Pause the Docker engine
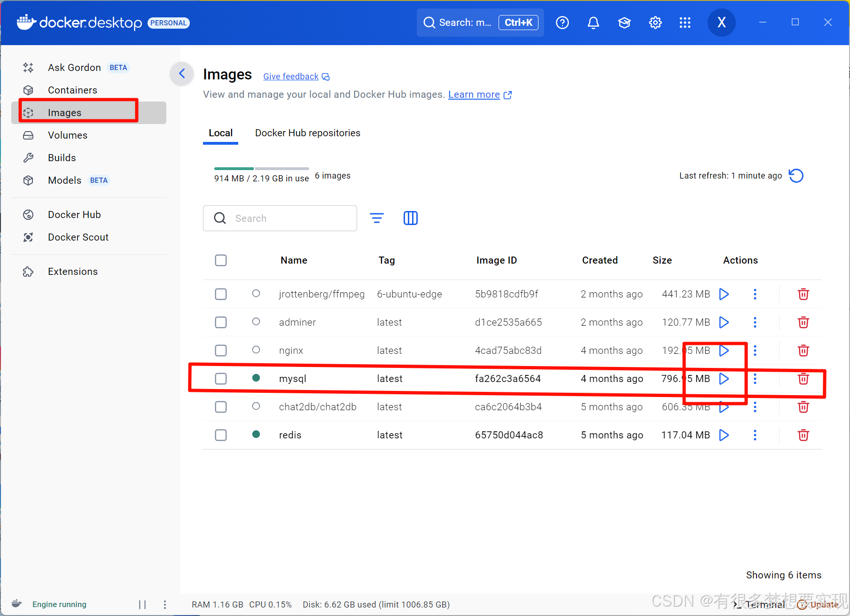Screen dimensions: 850x616 142,605
